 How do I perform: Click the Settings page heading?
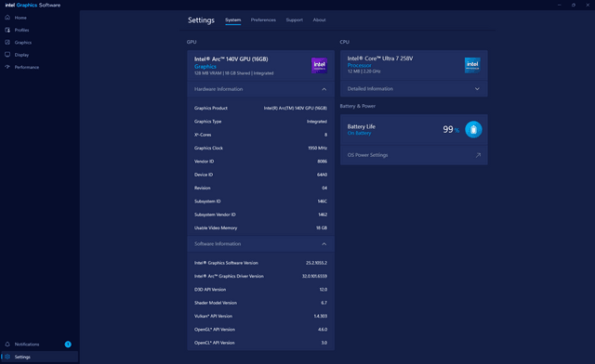pyautogui.click(x=201, y=20)
